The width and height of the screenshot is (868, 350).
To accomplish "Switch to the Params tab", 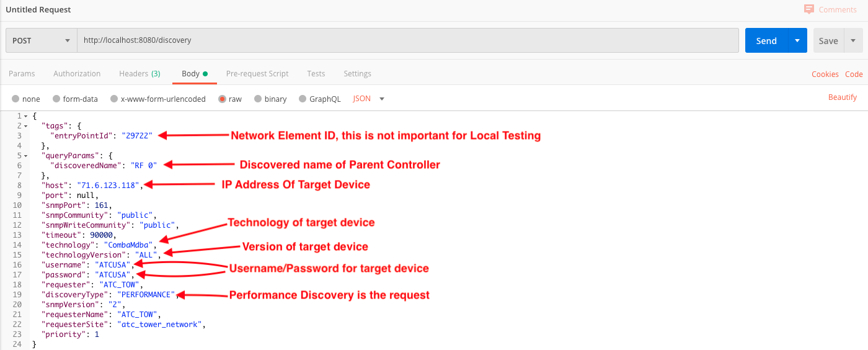I will point(22,74).
